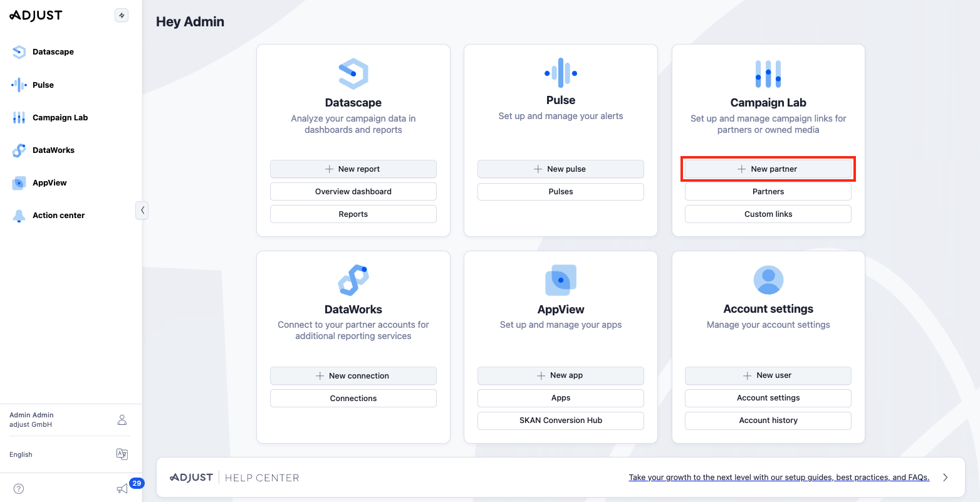This screenshot has height=502, width=980.
Task: Open the Overview dashboard
Action: click(353, 192)
